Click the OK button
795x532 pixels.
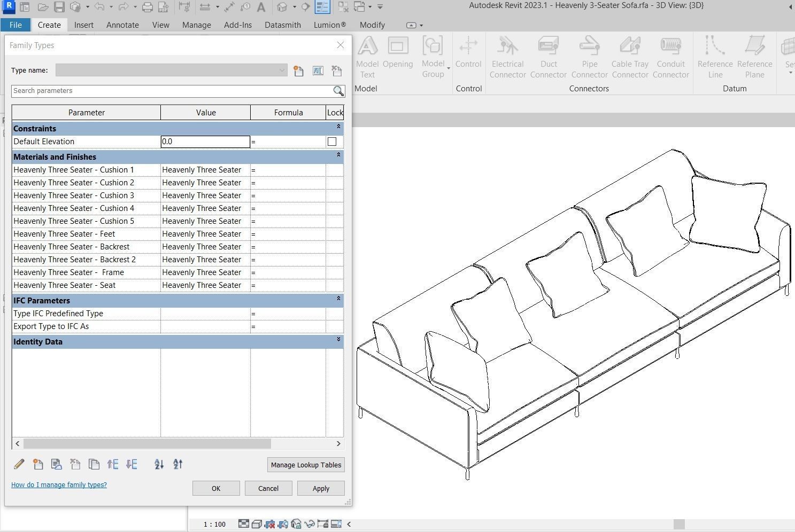coord(216,488)
